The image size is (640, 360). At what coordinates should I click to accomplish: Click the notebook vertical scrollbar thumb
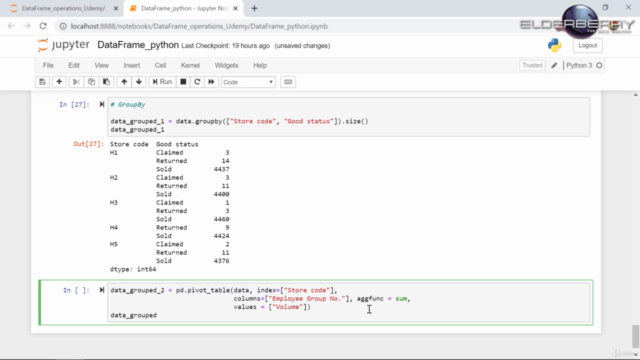[636, 336]
